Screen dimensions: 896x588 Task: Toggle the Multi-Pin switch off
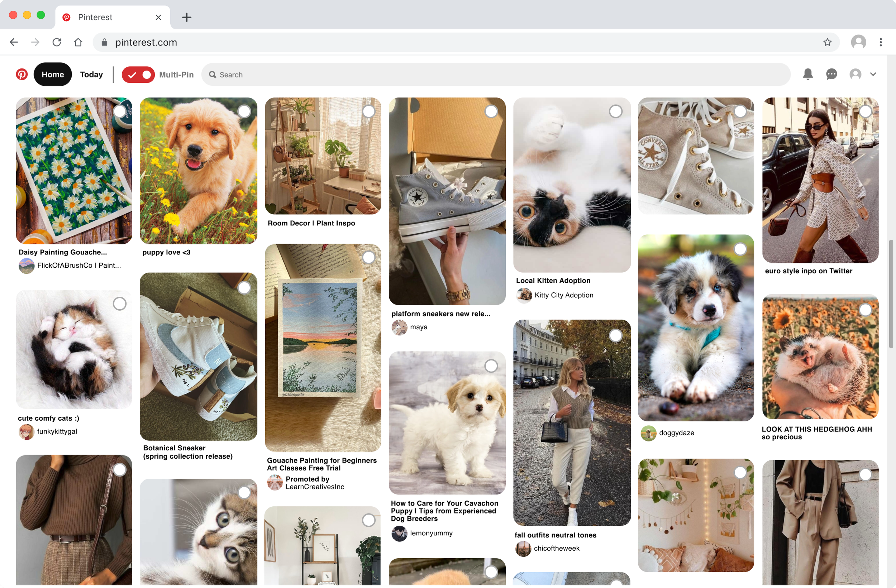138,75
